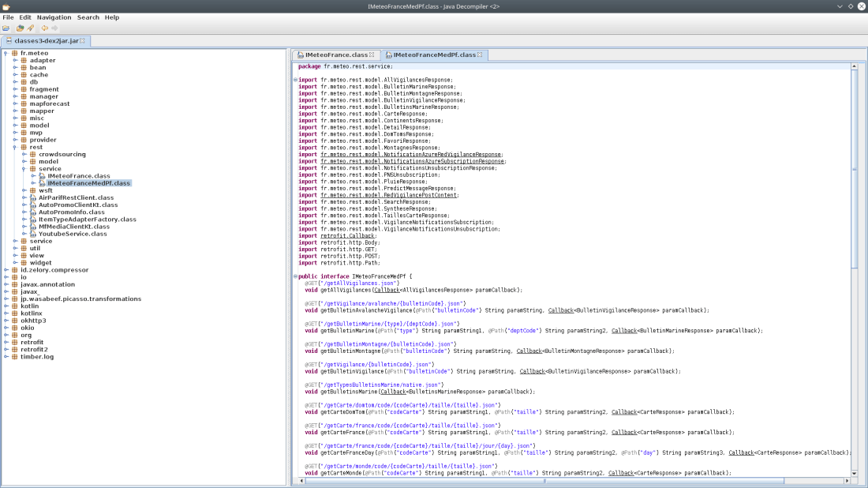868x488 pixels.
Task: Collapse the rest package node
Action: pos(14,147)
